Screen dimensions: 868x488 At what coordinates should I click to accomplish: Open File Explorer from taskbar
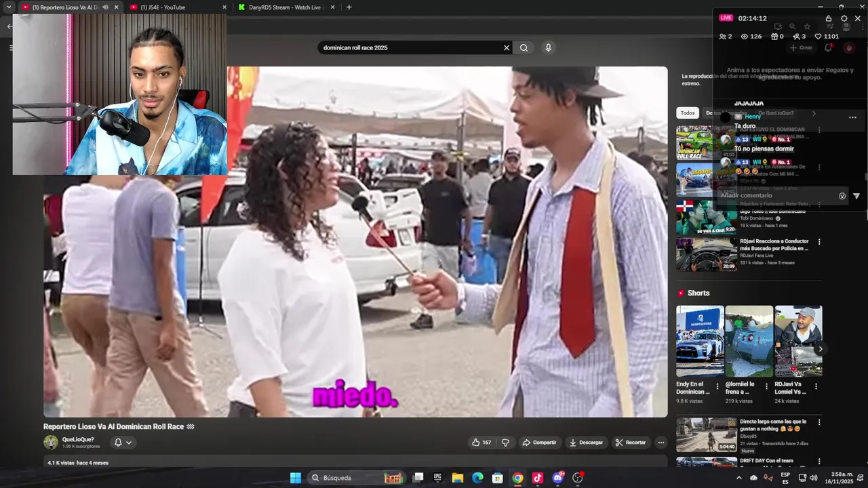458,478
